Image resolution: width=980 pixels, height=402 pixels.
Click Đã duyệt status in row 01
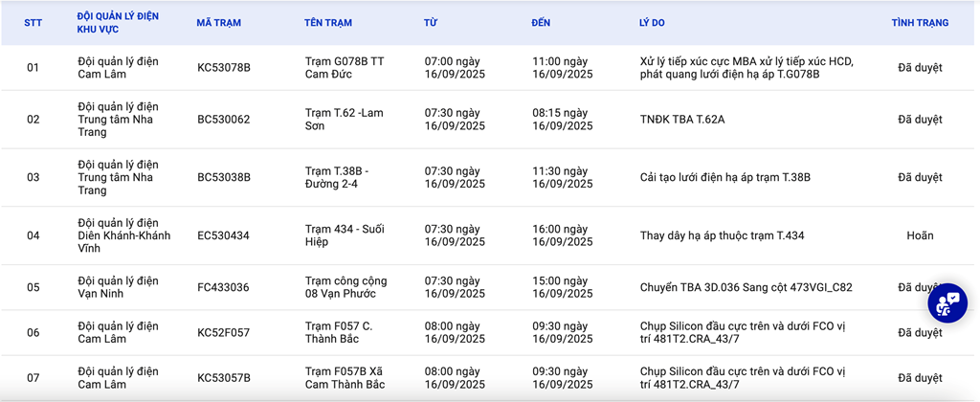920,68
